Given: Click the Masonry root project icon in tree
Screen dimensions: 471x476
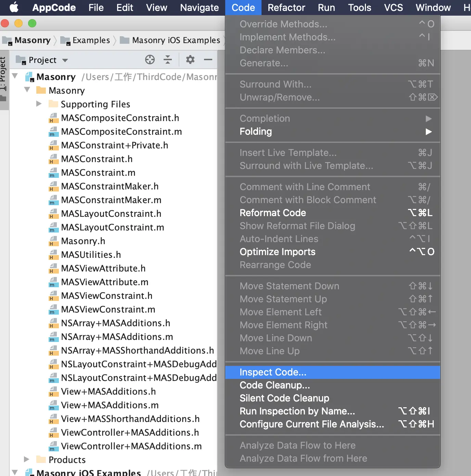Looking at the screenshot, I should tap(29, 77).
